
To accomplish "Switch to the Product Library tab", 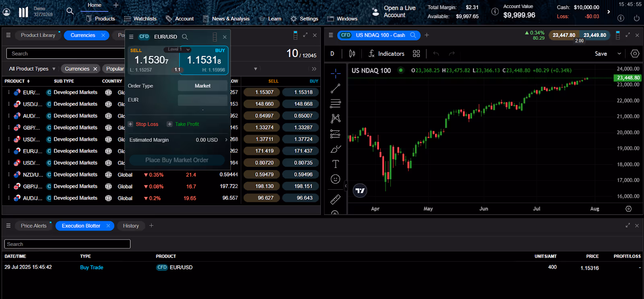I will click(x=38, y=35).
